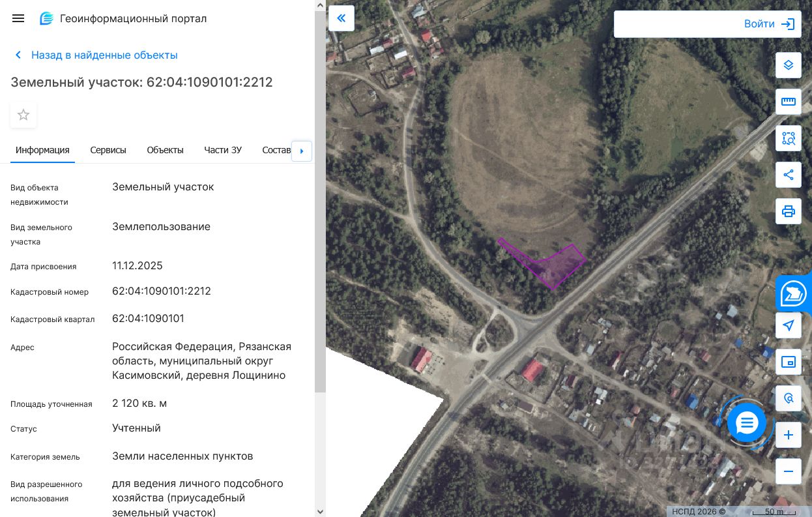812x517 pixels.
Task: Share the current map view
Action: click(x=789, y=175)
